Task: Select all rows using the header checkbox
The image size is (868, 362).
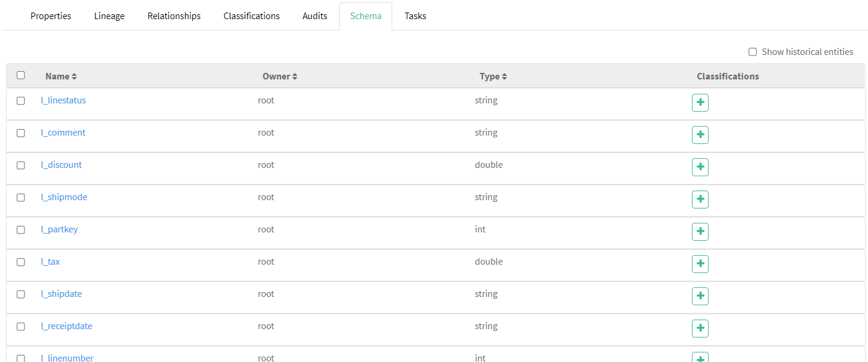Action: click(21, 75)
